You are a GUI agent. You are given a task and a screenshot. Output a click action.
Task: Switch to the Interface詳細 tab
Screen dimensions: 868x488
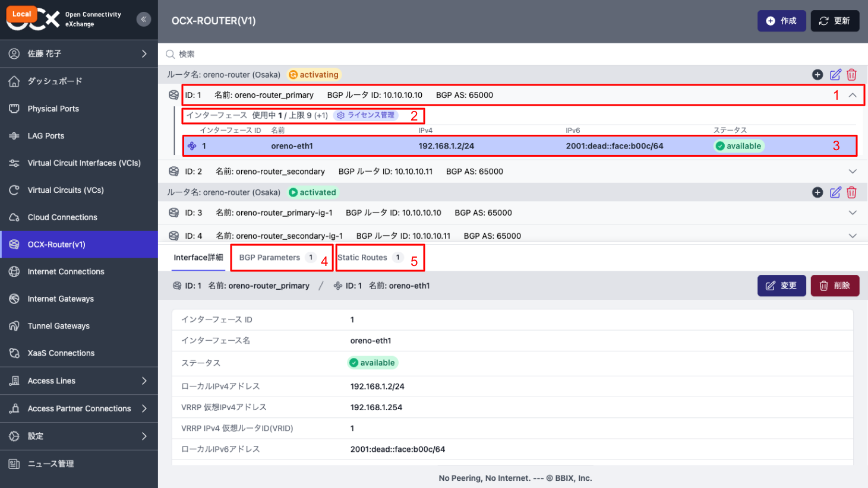(198, 258)
